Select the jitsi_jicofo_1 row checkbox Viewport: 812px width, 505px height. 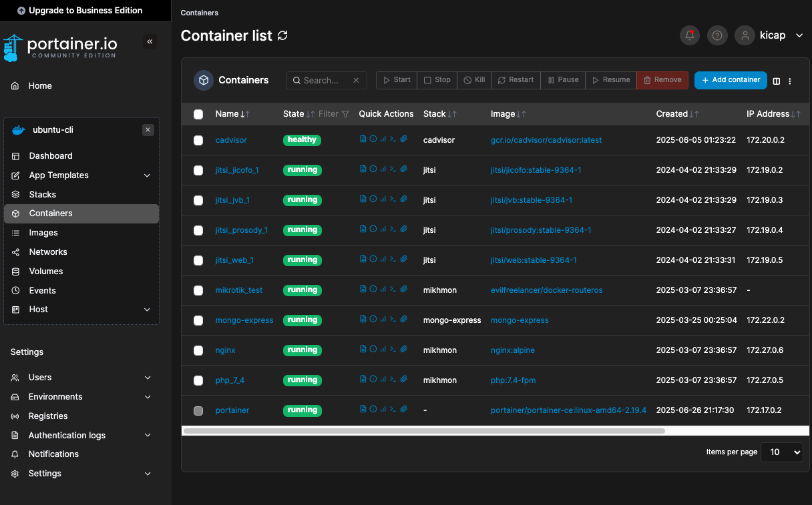198,170
